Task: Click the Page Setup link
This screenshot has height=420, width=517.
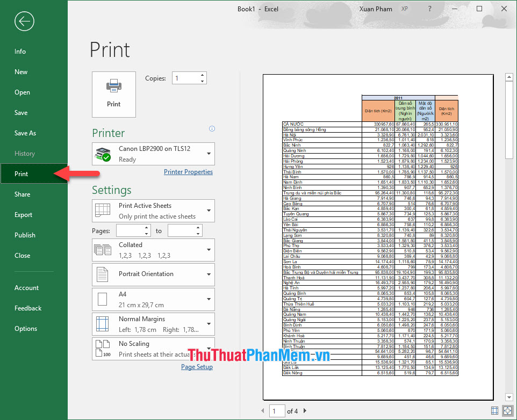Action: pyautogui.click(x=197, y=366)
